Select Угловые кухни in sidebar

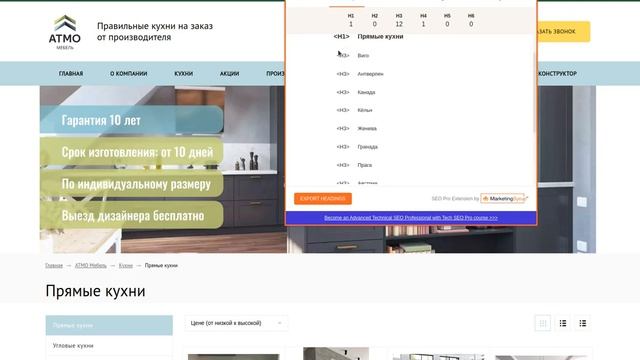pos(109,345)
